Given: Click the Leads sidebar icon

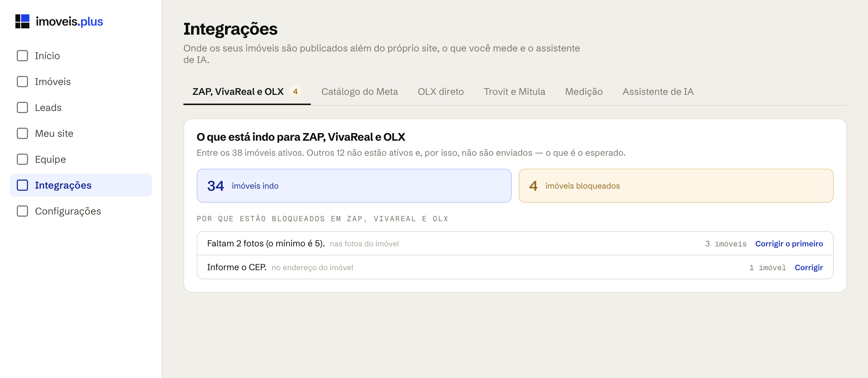Looking at the screenshot, I should (x=22, y=107).
